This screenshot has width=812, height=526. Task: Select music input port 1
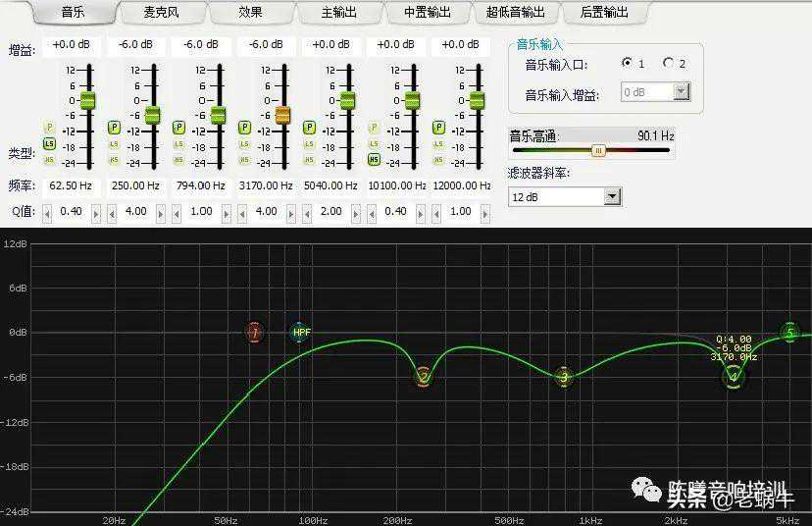coord(627,63)
